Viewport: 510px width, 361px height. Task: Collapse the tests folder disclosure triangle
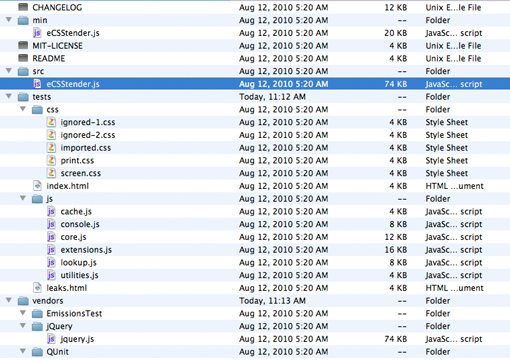(x=9, y=96)
